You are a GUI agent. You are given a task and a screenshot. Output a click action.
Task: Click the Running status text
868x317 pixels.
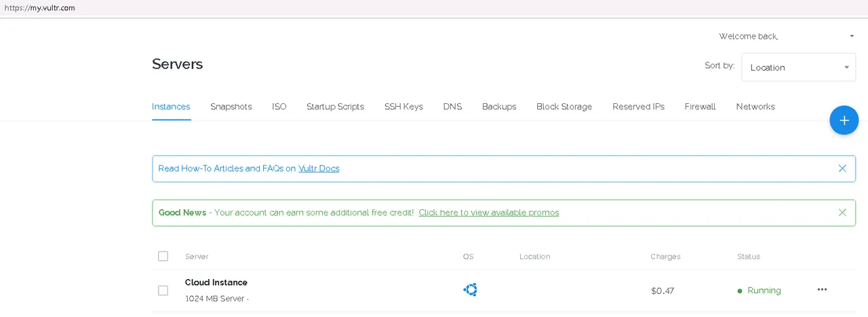click(764, 291)
